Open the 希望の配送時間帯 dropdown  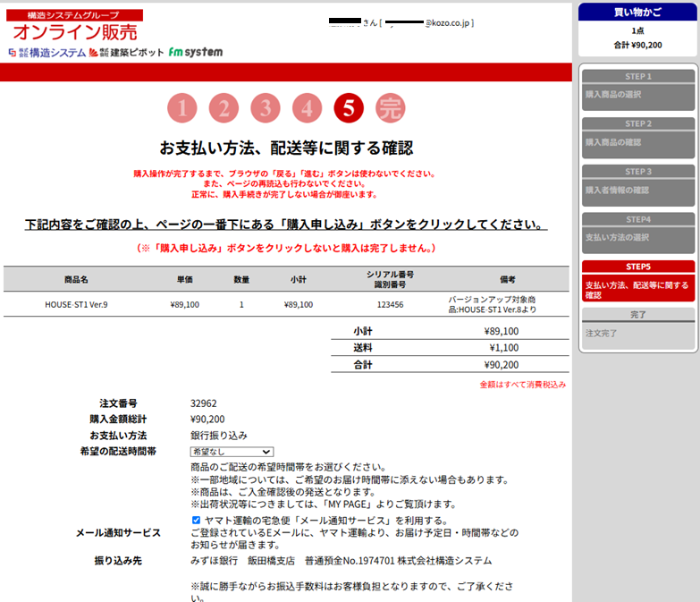[232, 453]
